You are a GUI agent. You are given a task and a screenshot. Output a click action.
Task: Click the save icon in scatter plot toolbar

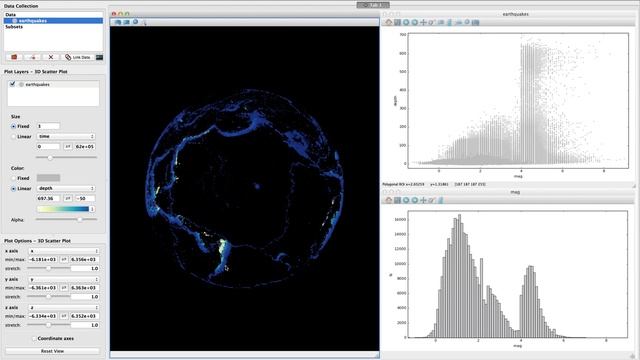tap(397, 22)
